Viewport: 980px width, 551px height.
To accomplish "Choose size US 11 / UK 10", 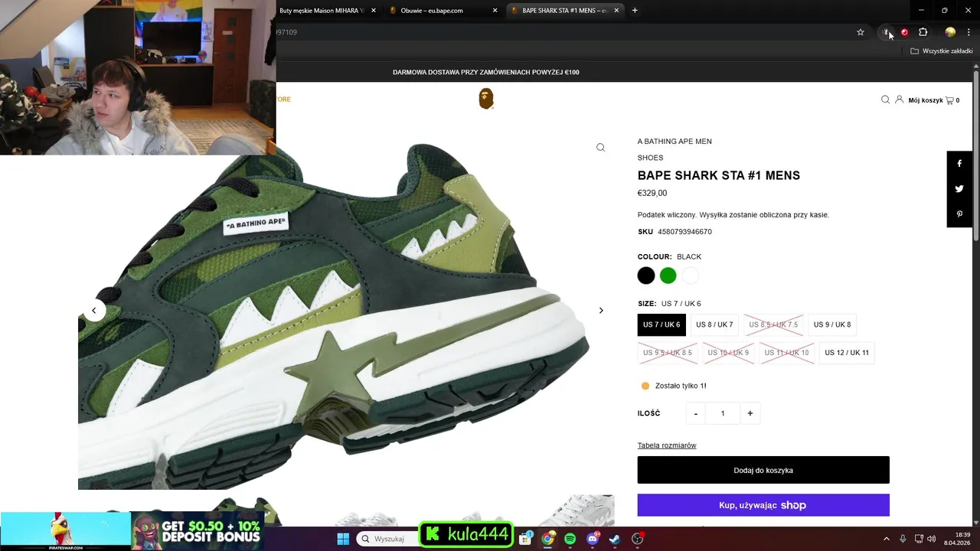I will [786, 353].
